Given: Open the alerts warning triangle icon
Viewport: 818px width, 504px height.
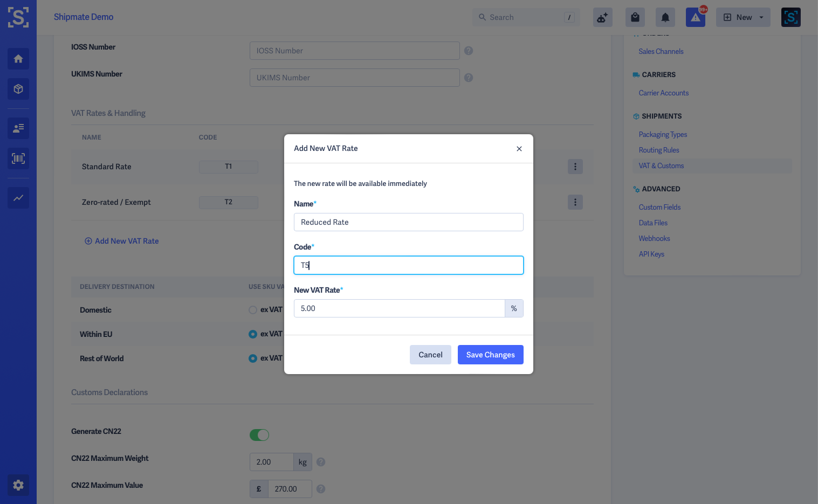Looking at the screenshot, I should (696, 17).
